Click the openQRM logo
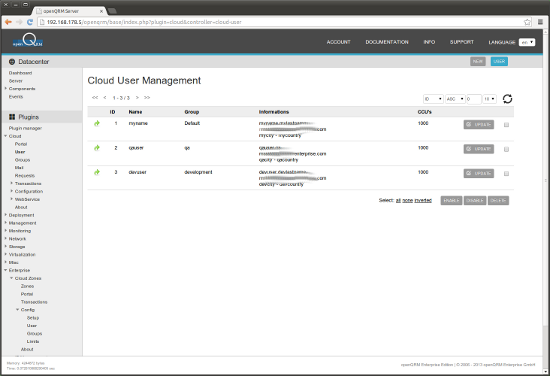This screenshot has height=376, width=550. click(x=28, y=41)
